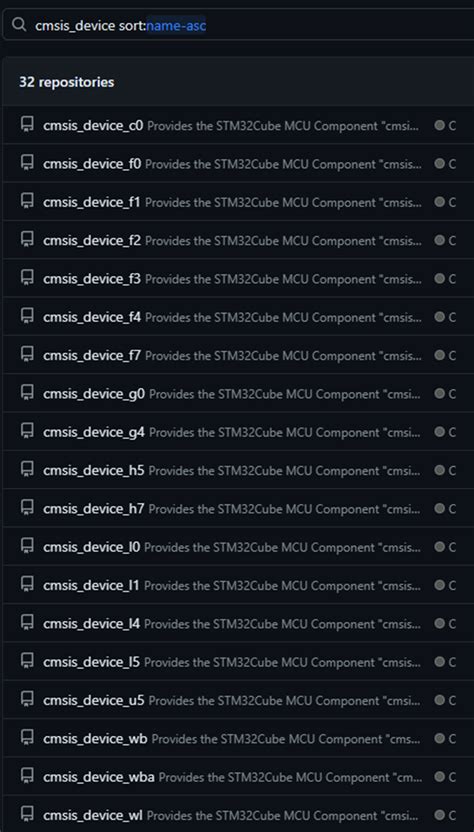This screenshot has height=832, width=474.
Task: Open the cmsis_device_wb repository
Action: click(x=96, y=738)
